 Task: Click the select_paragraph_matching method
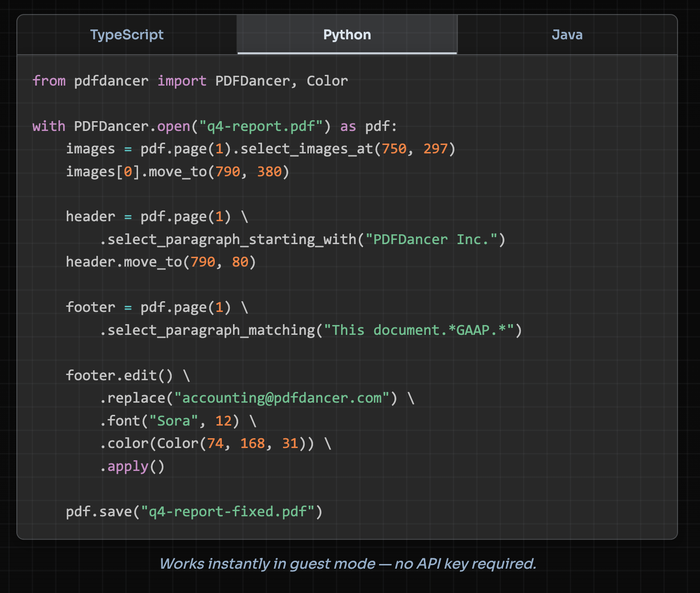coord(211,330)
